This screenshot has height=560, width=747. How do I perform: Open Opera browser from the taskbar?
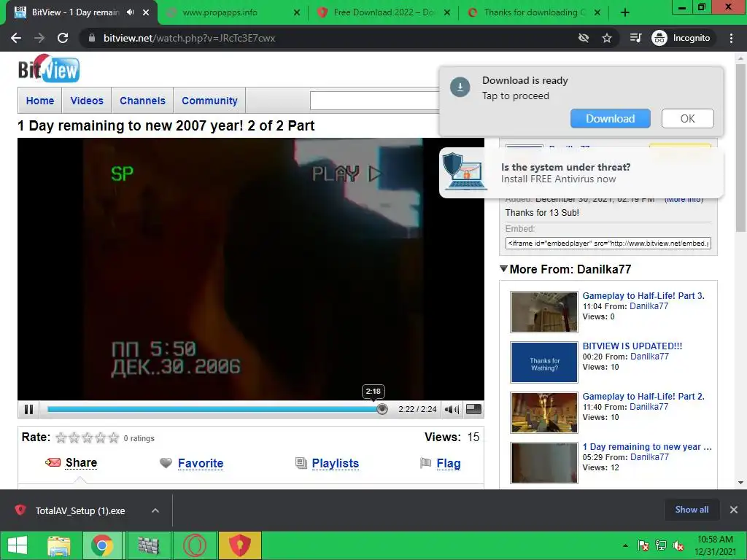195,545
